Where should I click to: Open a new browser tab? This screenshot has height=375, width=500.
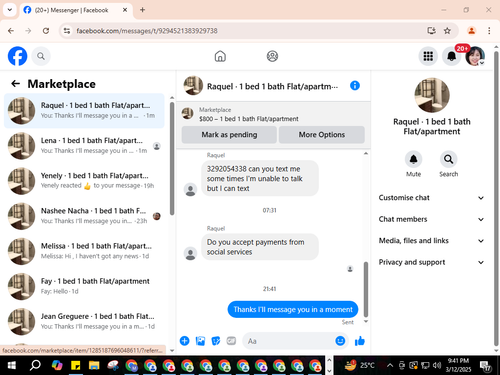(142, 10)
